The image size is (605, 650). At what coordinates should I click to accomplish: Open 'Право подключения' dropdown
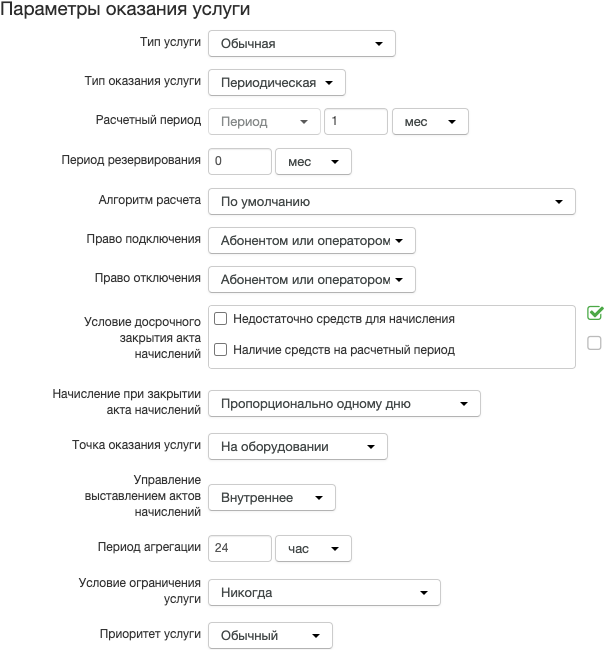[312, 240]
